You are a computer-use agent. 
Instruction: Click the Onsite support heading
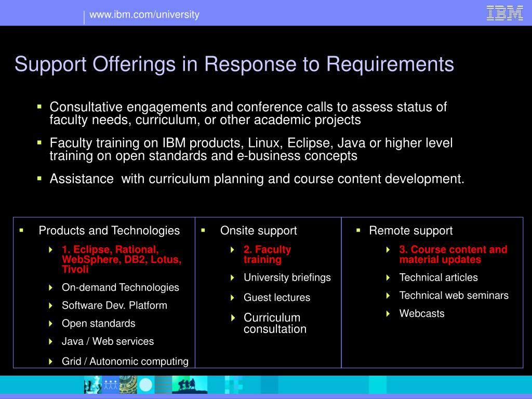coord(259,230)
